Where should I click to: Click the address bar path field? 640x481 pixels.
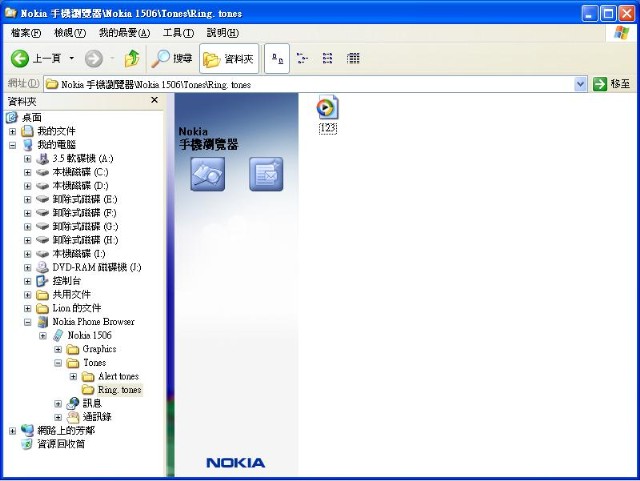tap(300, 85)
